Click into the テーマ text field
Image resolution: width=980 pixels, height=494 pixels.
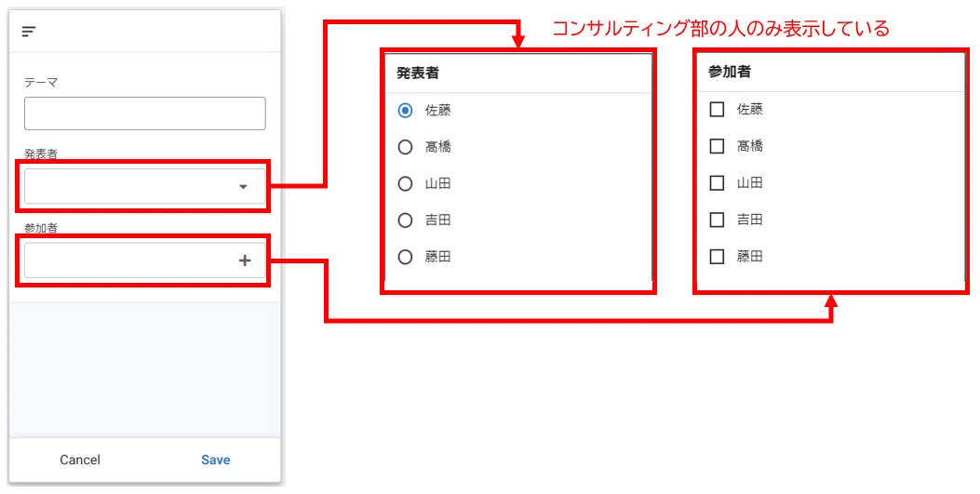point(145,113)
